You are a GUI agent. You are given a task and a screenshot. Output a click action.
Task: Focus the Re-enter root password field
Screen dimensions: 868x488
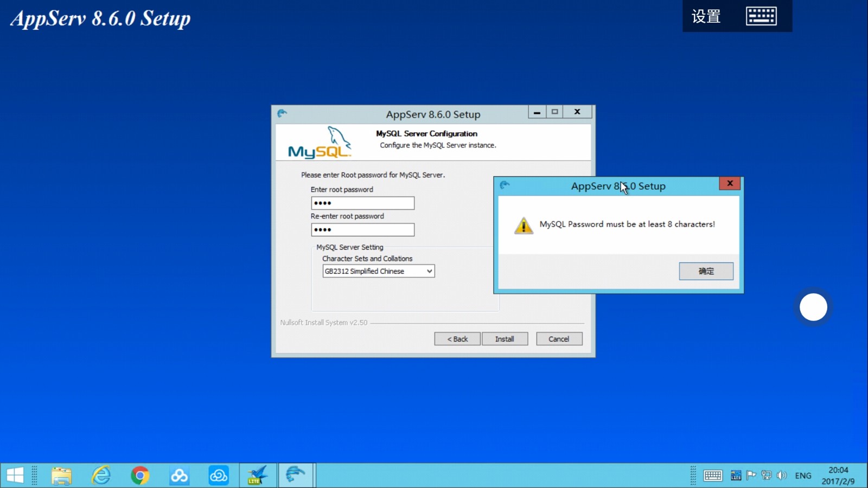pyautogui.click(x=362, y=229)
